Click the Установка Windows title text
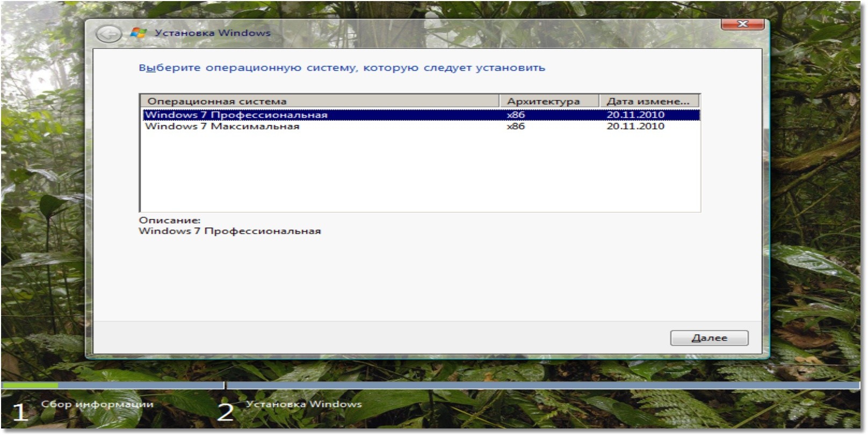The width and height of the screenshot is (868, 436). coord(213,33)
